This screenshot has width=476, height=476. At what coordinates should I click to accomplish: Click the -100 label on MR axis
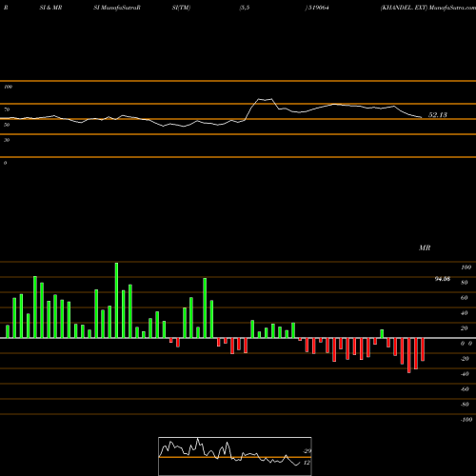coord(466,420)
